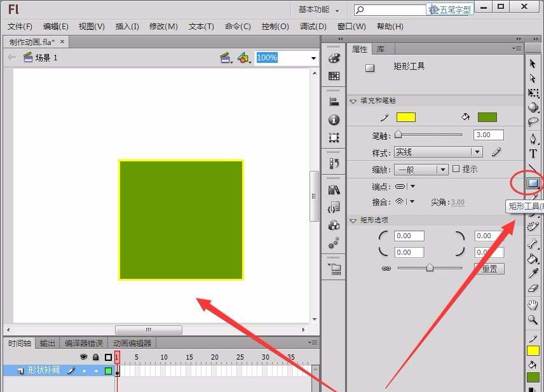Open the timeline panel options menu
The image size is (544, 392).
312,342
